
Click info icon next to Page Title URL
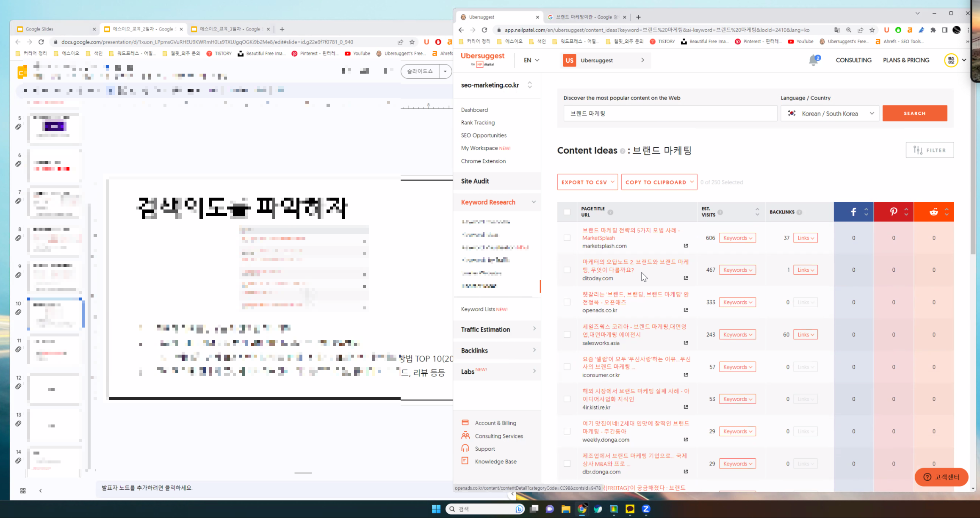610,212
